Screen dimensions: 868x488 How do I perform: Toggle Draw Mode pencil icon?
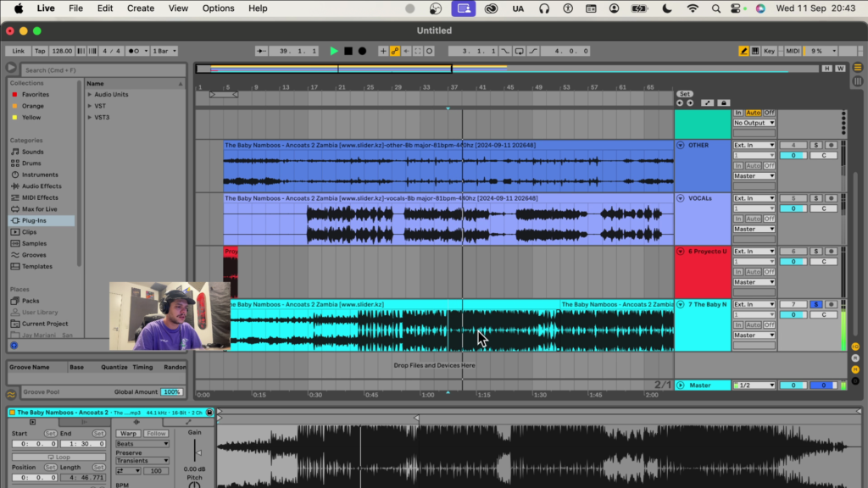click(743, 51)
